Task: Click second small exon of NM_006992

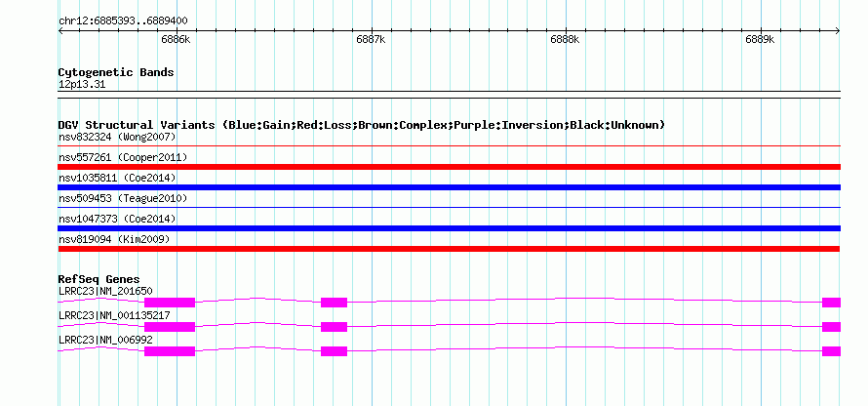Action: click(334, 351)
